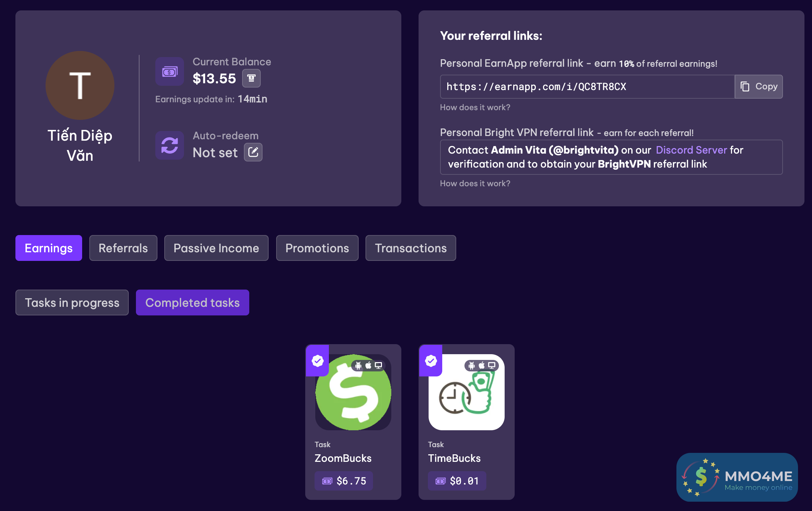812x511 pixels.
Task: Click the Current Balance cash icon
Action: click(170, 71)
